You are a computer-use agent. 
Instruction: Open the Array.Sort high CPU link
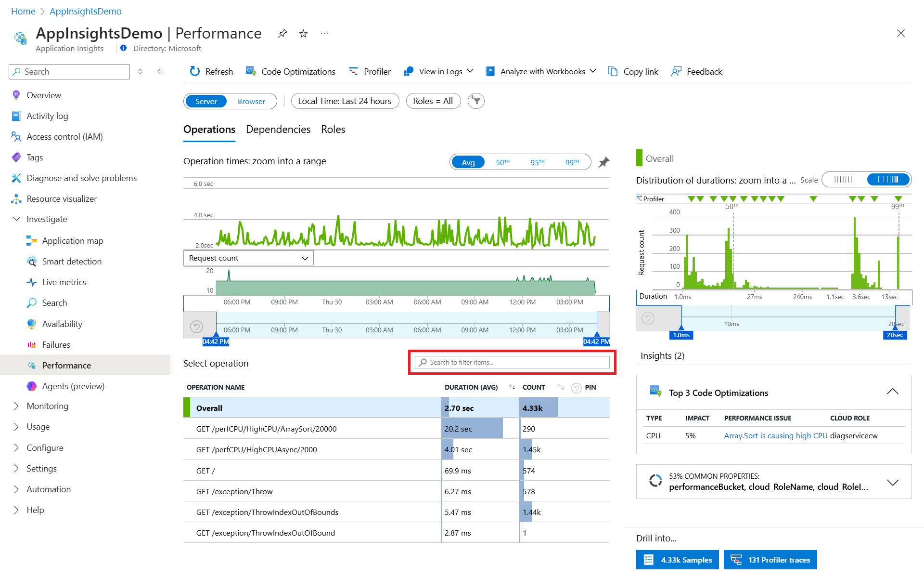pyautogui.click(x=775, y=435)
